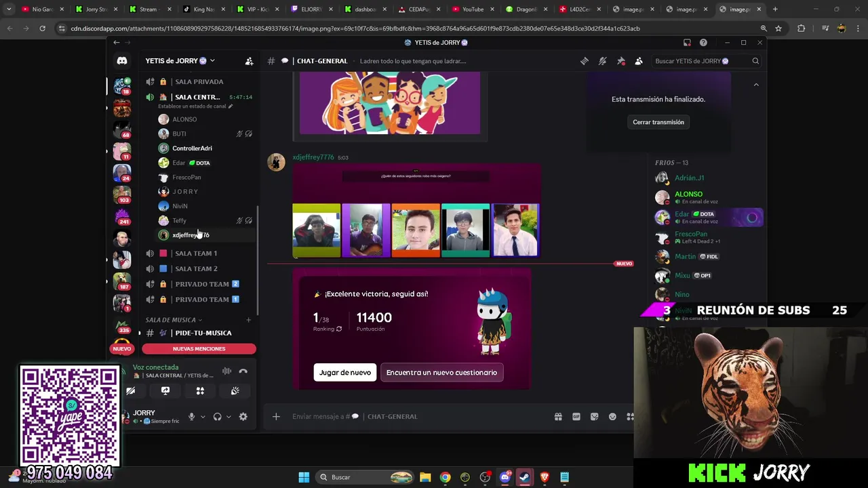Open microphone input options arrow

tap(202, 417)
